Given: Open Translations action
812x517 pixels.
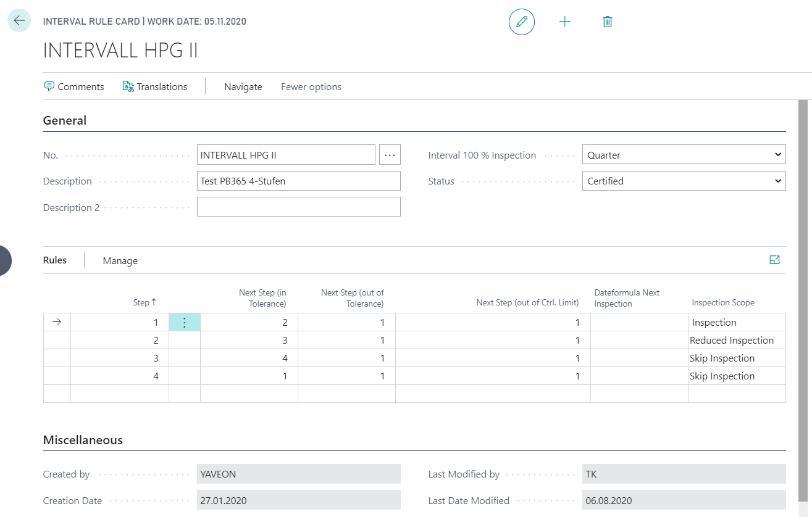Looking at the screenshot, I should click(155, 87).
